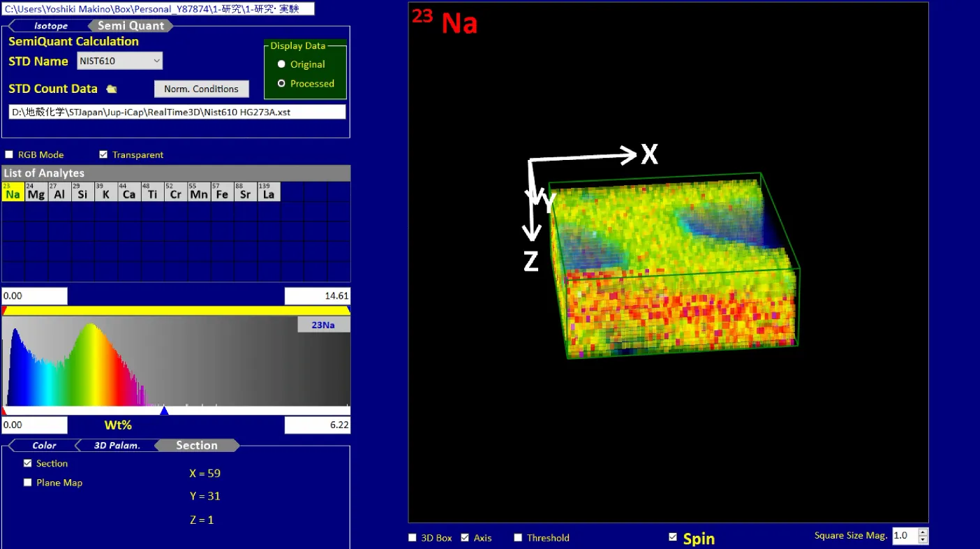This screenshot has height=549, width=980.
Task: Increase Square Size Mag. with up arrow
Action: (923, 532)
